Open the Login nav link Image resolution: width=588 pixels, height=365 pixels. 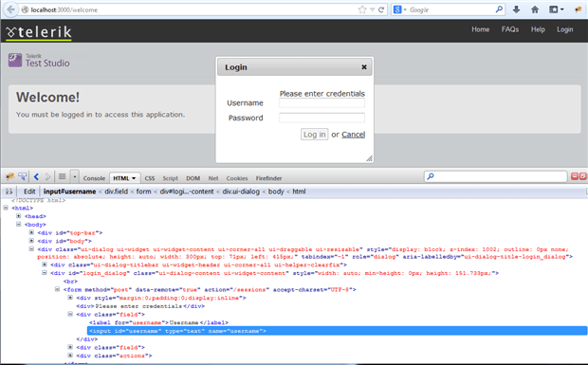click(564, 29)
